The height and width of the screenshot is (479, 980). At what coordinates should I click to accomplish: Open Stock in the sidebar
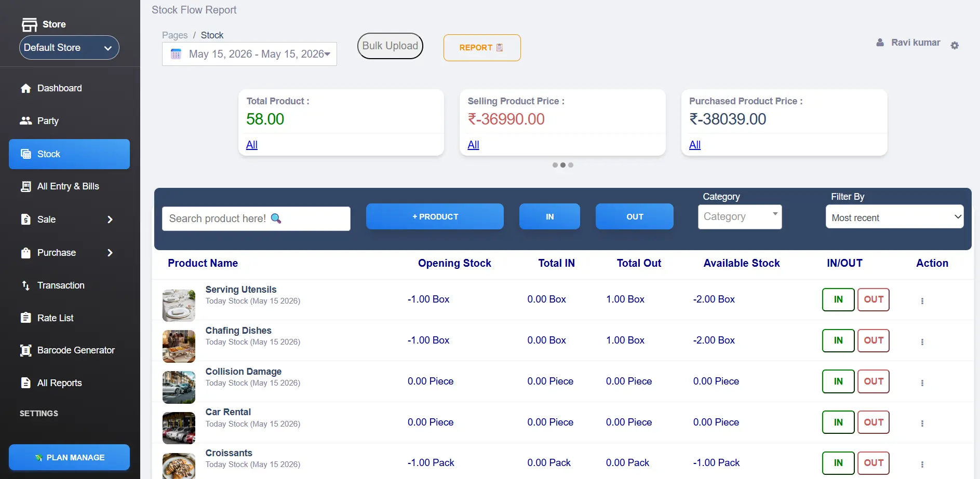pyautogui.click(x=69, y=154)
